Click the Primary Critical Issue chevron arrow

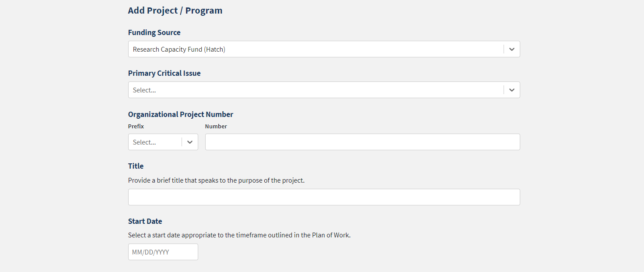coord(511,90)
